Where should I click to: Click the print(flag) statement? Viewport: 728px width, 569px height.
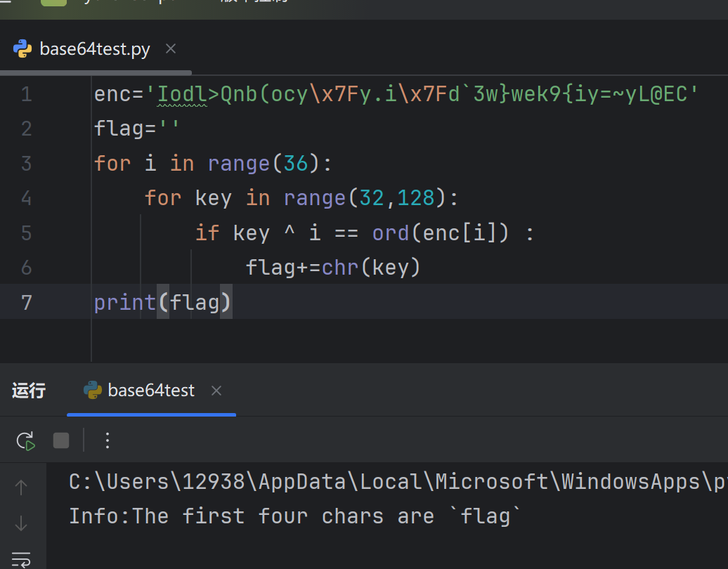click(x=162, y=303)
